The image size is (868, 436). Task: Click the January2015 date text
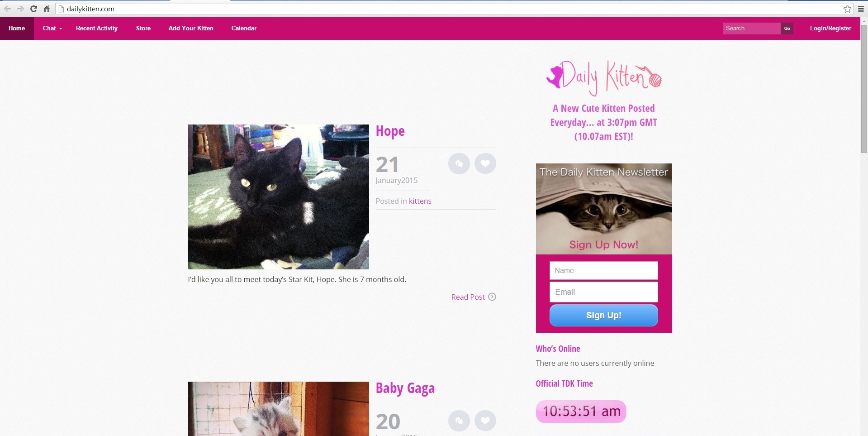coord(396,180)
